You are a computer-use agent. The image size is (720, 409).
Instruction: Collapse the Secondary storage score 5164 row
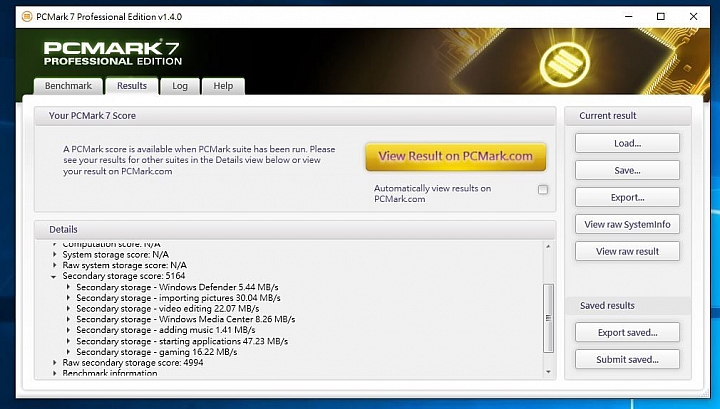tap(54, 276)
